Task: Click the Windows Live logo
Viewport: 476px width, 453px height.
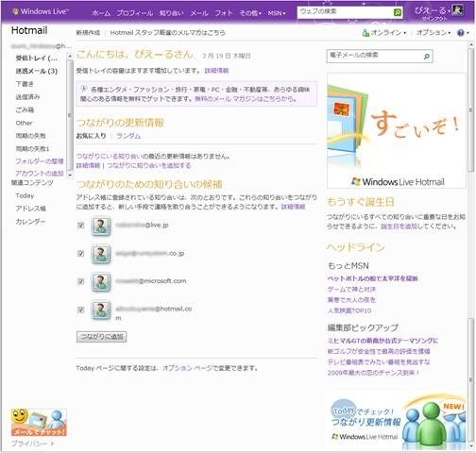Action: pyautogui.click(x=40, y=11)
